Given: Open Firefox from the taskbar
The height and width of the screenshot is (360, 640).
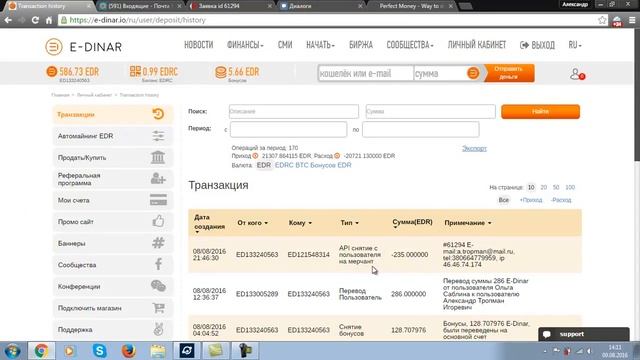Looking at the screenshot, I should [x=129, y=351].
